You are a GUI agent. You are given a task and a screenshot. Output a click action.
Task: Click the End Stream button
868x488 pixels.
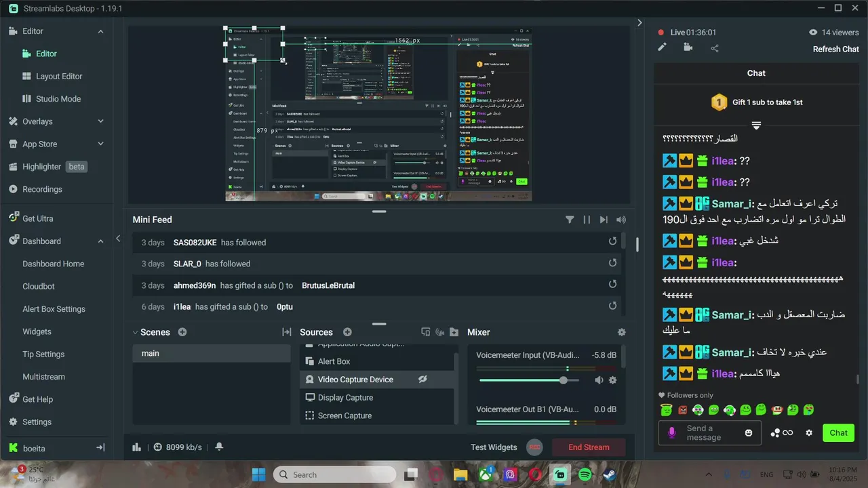tap(589, 447)
